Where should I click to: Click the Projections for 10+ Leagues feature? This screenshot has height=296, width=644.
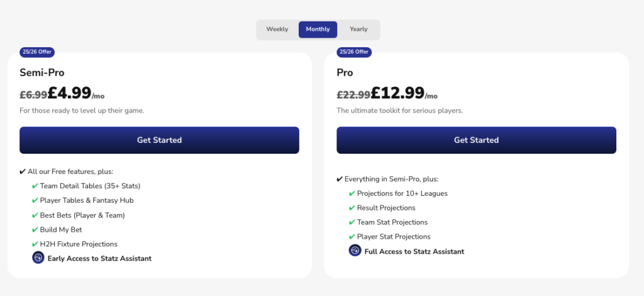click(x=402, y=193)
